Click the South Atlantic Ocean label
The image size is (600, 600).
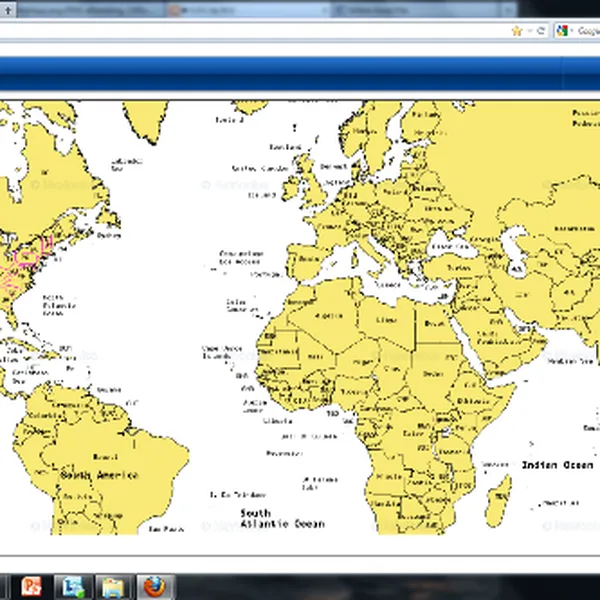tap(282, 518)
